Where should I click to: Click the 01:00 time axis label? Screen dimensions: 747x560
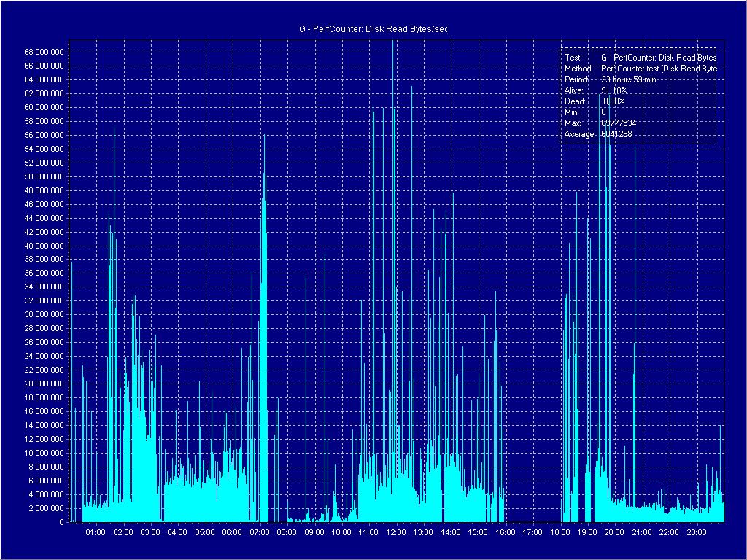tap(95, 533)
